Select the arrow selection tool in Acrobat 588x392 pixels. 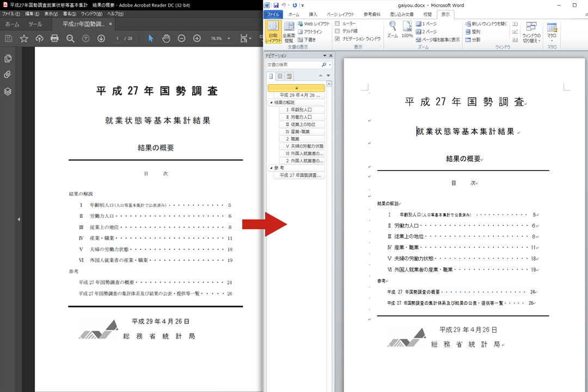coord(151,38)
